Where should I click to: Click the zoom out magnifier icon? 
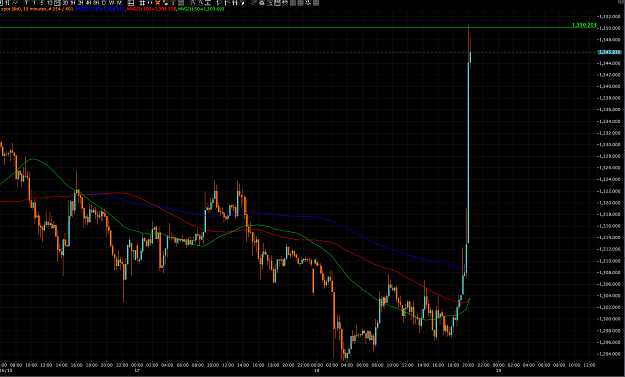(x=200, y=3)
